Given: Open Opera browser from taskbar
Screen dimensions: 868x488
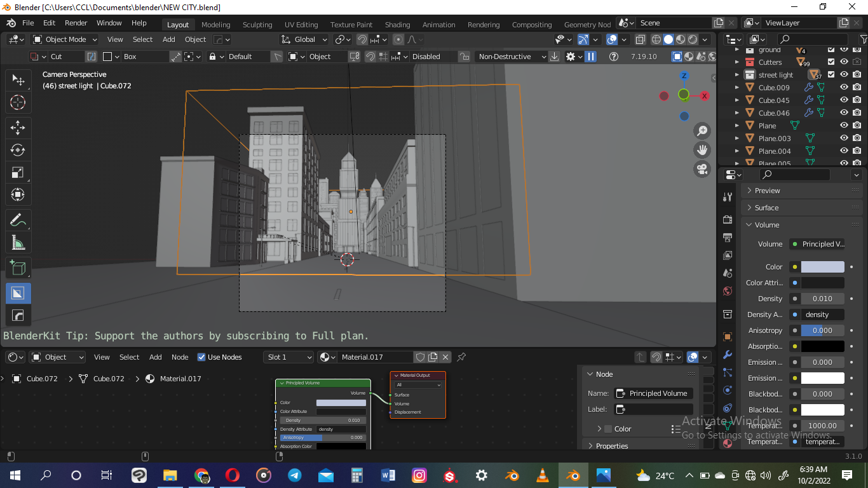Looking at the screenshot, I should 233,475.
